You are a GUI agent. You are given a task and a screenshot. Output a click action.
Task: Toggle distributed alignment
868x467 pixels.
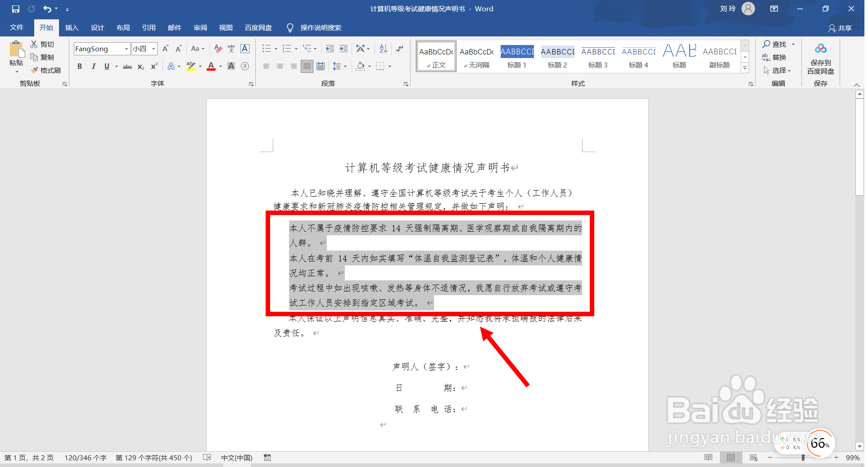[x=321, y=67]
